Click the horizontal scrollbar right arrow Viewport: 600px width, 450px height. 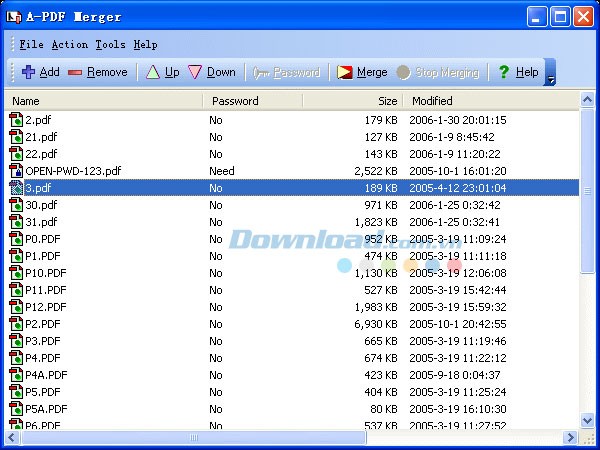point(570,438)
